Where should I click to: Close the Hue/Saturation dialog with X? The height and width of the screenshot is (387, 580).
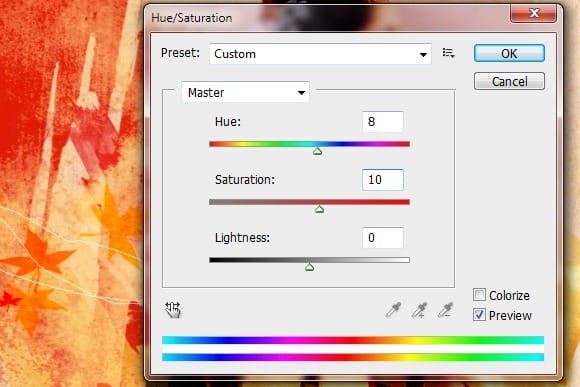tap(534, 13)
